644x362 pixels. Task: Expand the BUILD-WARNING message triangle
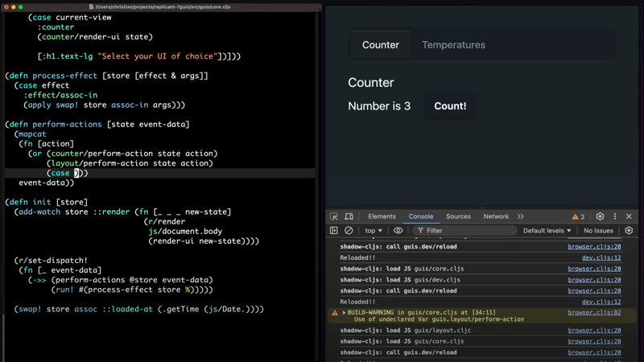(x=344, y=313)
